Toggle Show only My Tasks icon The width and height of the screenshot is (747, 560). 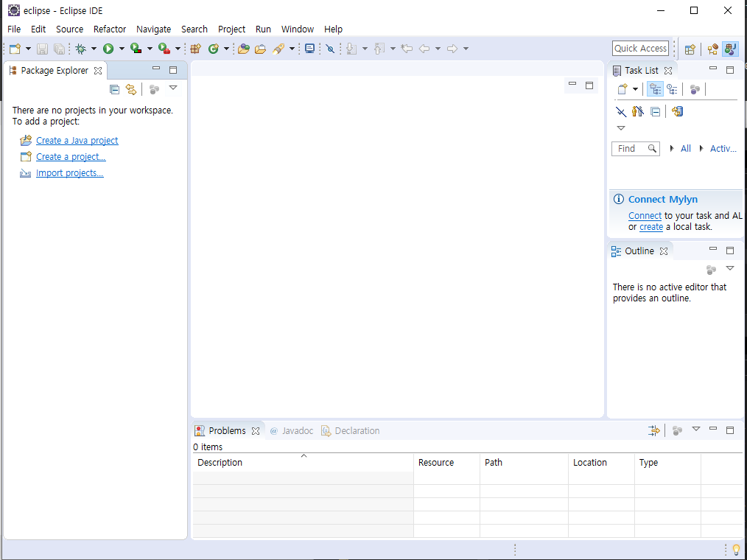[x=637, y=112]
